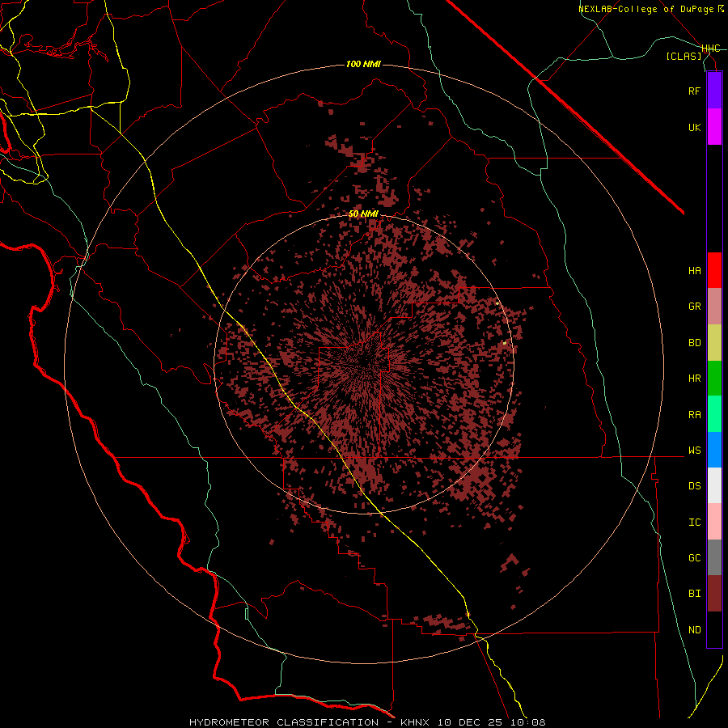The image size is (728, 728).
Task: Click the UK magenta legend swatch
Action: point(714,127)
